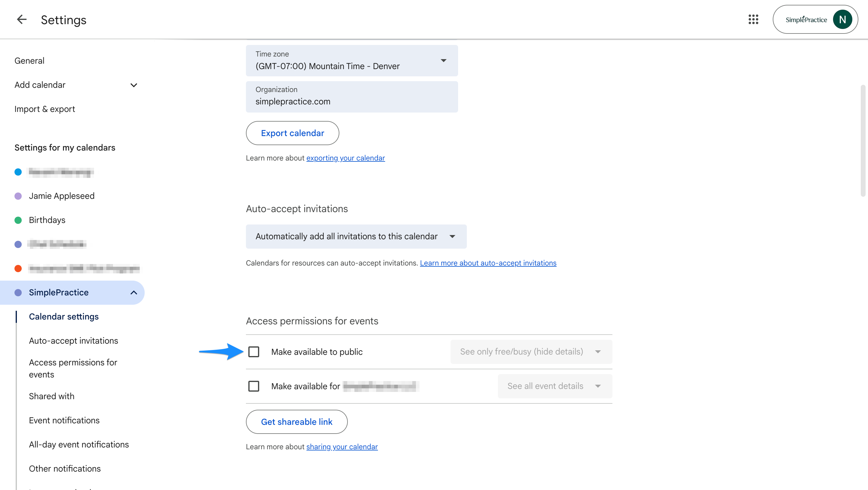868x490 pixels.
Task: Open the auto-accept invitations dropdown
Action: click(356, 236)
